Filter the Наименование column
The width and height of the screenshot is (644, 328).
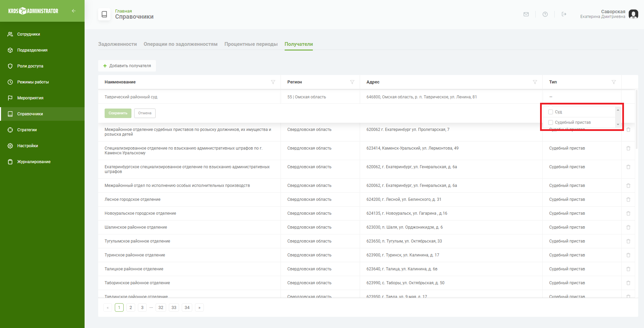(273, 82)
